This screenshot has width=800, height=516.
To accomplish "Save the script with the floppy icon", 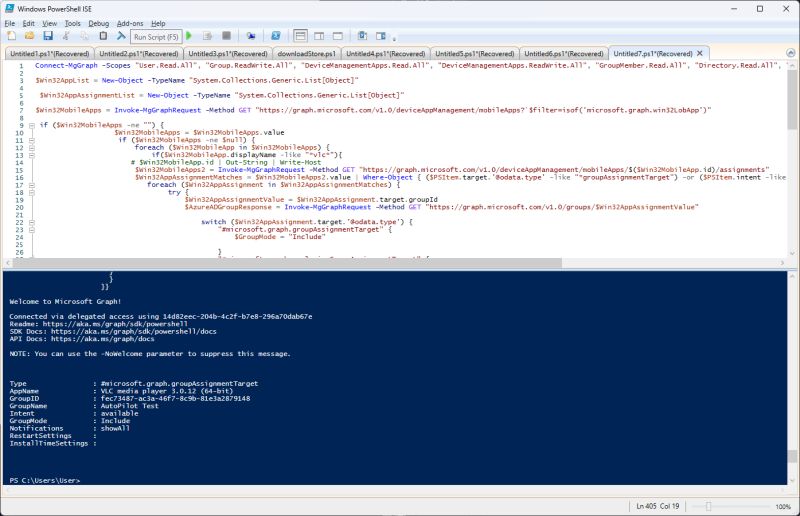I will coord(48,36).
